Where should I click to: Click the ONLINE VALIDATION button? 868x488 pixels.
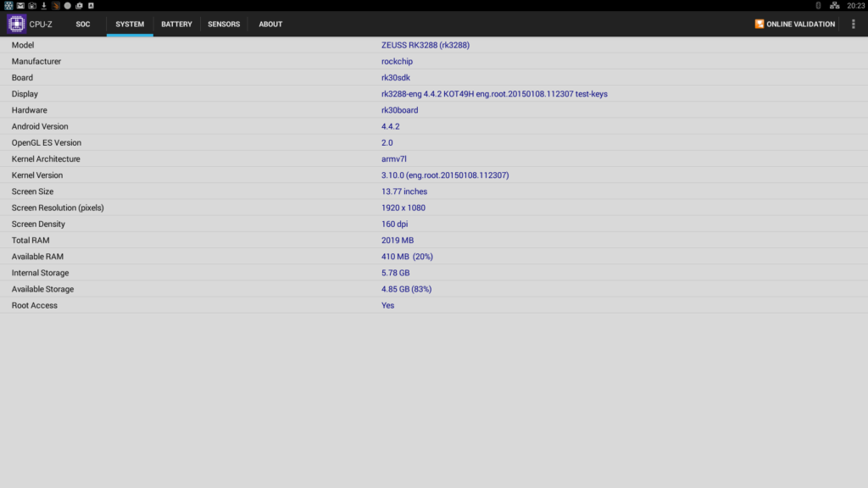click(x=794, y=24)
